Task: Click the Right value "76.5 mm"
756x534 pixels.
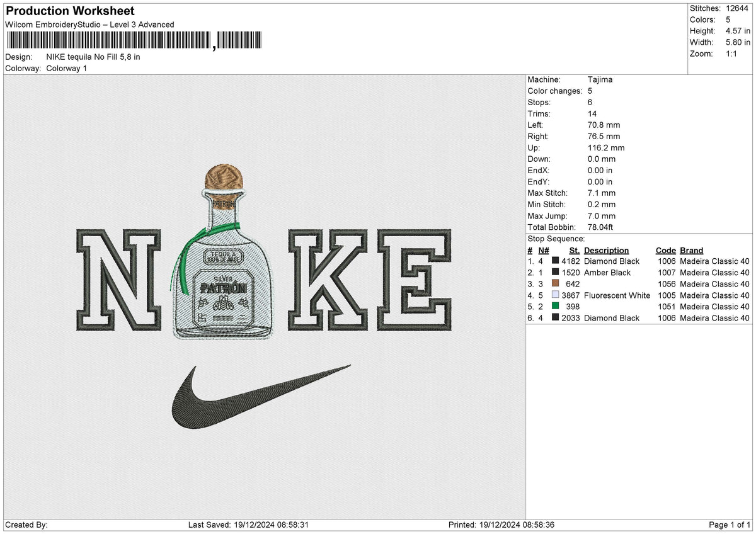Action: 604,136
